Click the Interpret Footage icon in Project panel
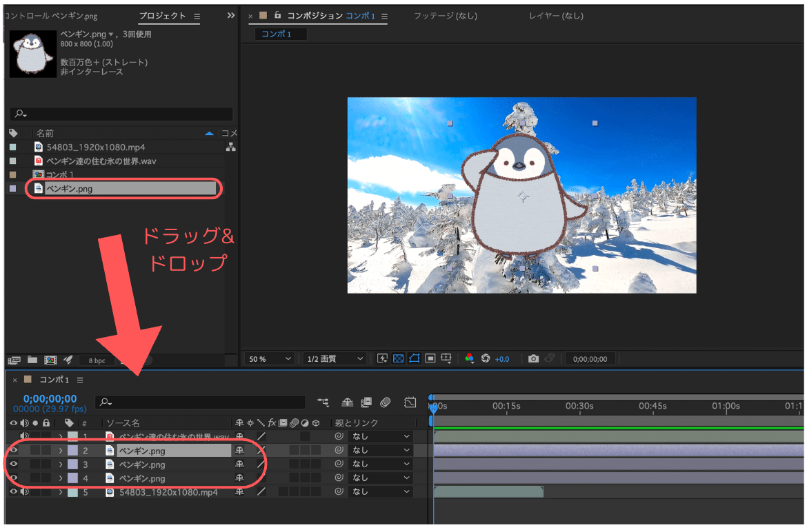This screenshot has height=532, width=807. pos(14,360)
